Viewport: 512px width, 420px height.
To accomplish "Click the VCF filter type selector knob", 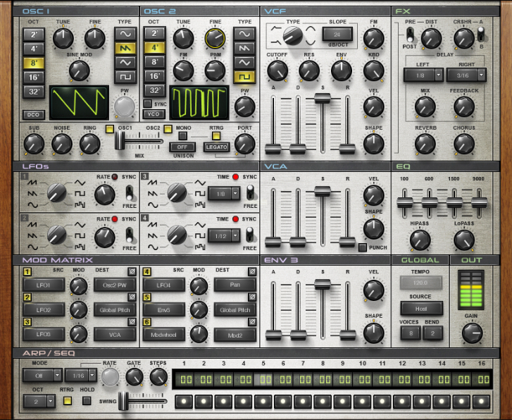I will tap(293, 36).
